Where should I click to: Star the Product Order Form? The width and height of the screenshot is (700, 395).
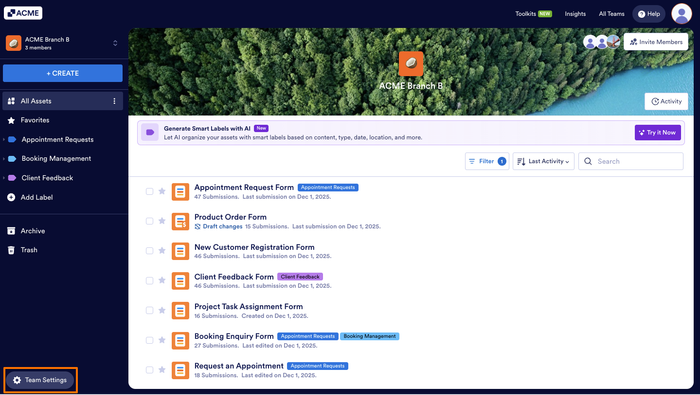pyautogui.click(x=162, y=221)
